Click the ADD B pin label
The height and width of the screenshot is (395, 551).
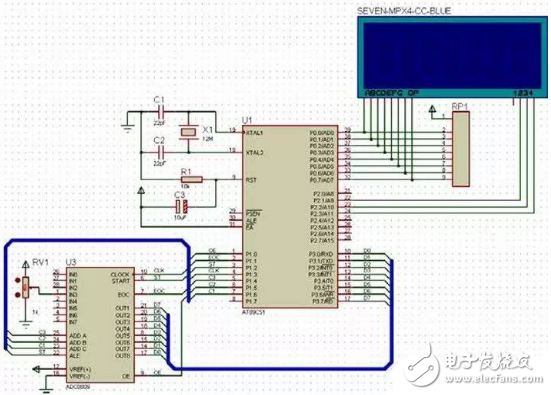[x=78, y=342]
